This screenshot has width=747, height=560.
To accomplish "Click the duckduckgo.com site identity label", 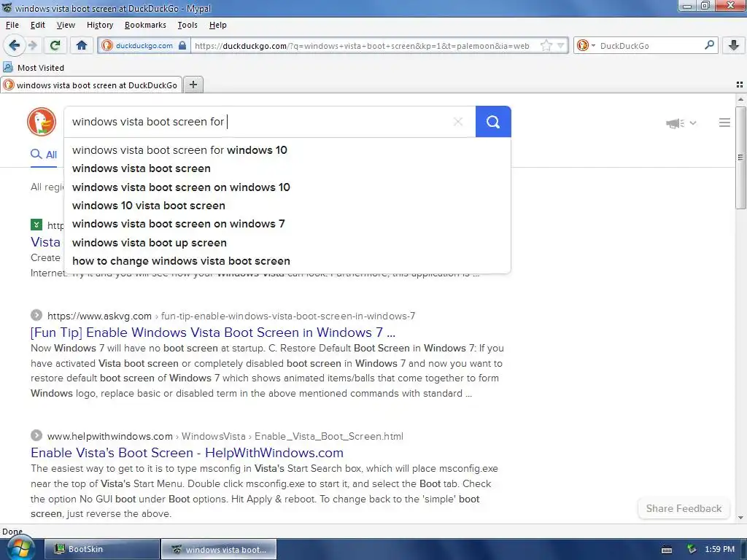I will point(144,46).
